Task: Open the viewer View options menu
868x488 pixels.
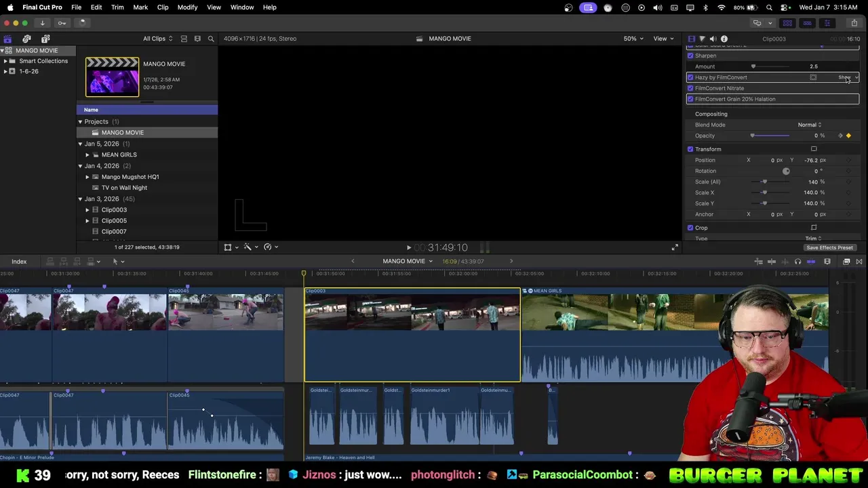Action: click(663, 39)
